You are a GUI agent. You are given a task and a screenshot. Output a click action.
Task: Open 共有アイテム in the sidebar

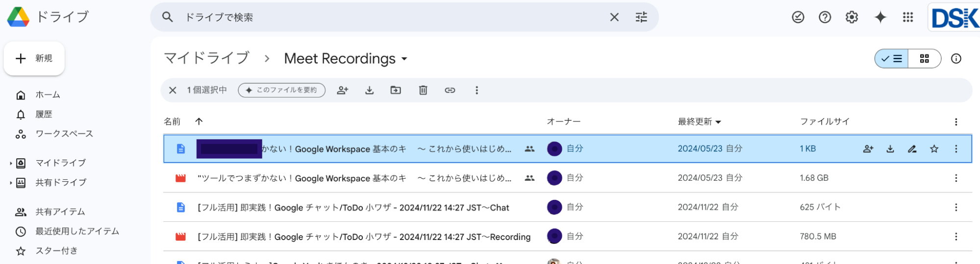(60, 212)
